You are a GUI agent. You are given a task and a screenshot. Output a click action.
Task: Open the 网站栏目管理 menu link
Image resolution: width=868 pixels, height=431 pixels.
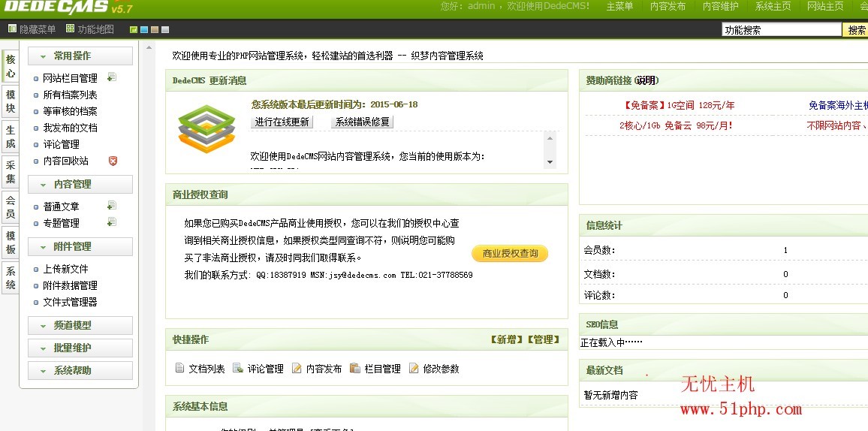coord(71,78)
